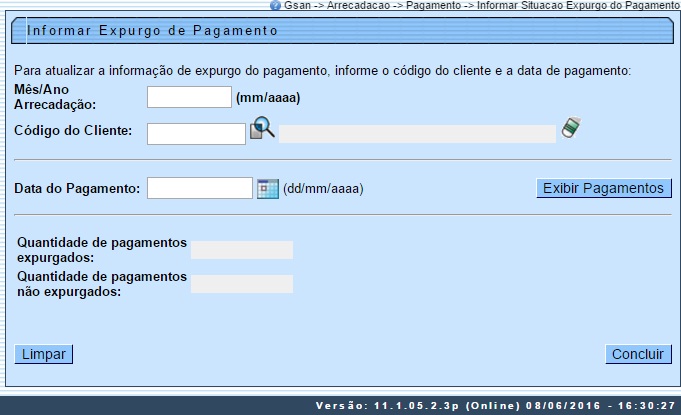Click the 'Quantidade de pagamentos expurgados:' label
Image resolution: width=681 pixels, height=415 pixels.
pyautogui.click(x=102, y=250)
